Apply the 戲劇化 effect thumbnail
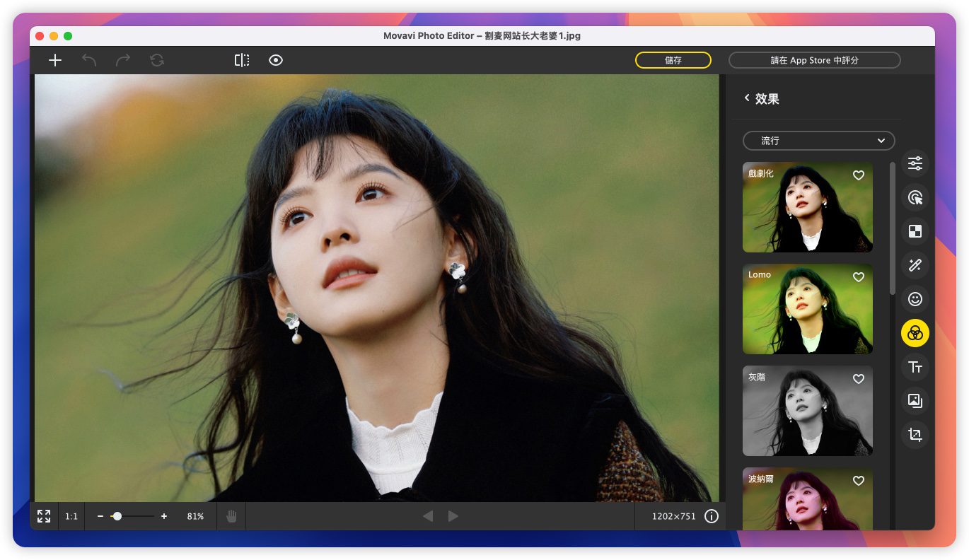The image size is (969, 560). 808,207
